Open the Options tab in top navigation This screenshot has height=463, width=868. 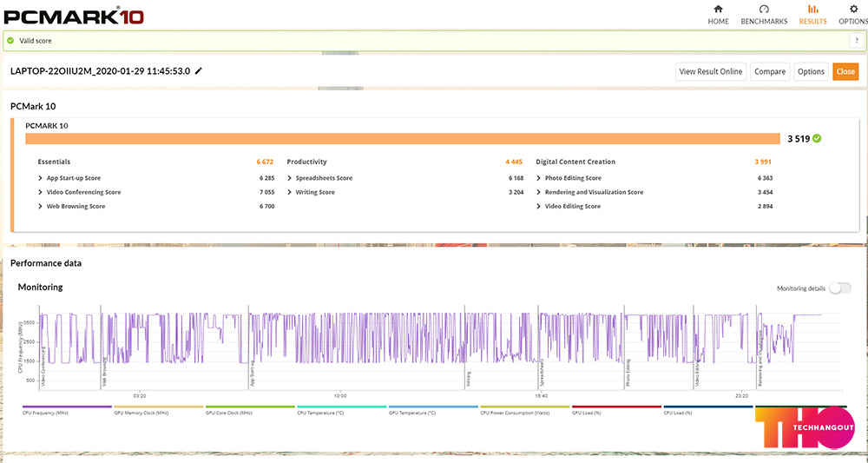pos(853,15)
